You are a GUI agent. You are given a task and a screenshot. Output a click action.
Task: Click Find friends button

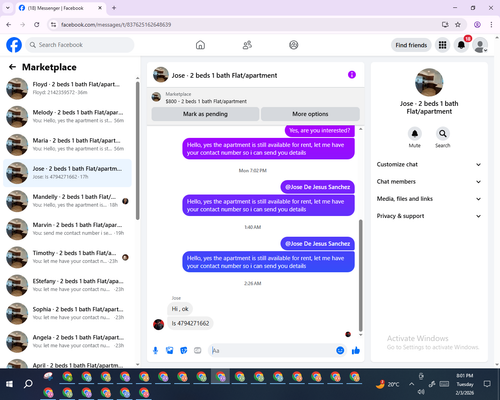[x=411, y=45]
